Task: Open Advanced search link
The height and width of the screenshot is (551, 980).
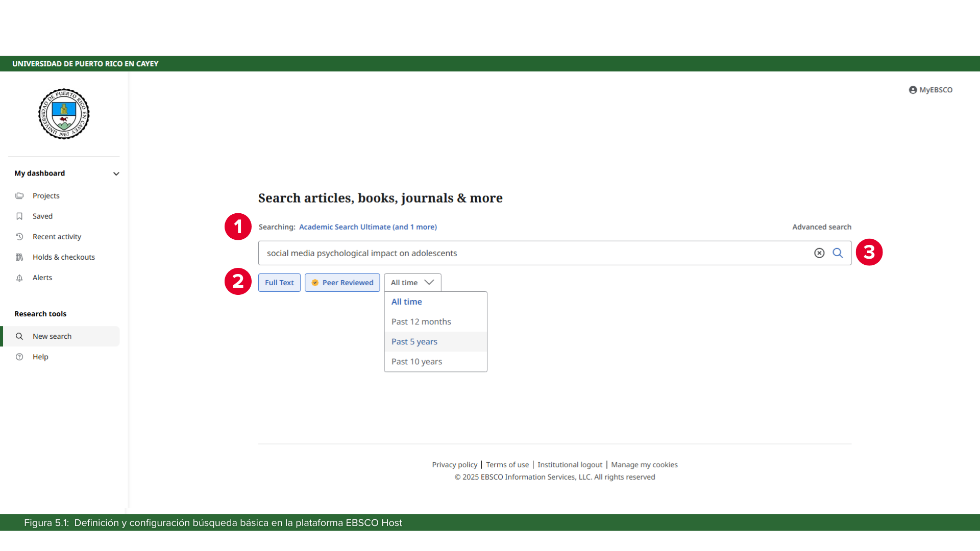Action: (x=821, y=227)
